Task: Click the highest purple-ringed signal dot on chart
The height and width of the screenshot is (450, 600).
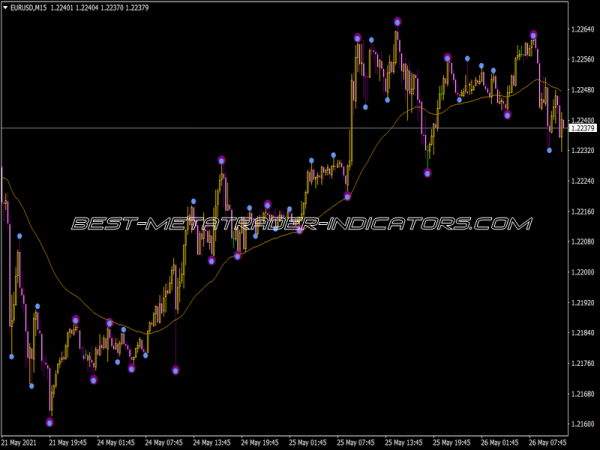Action: 397,21
